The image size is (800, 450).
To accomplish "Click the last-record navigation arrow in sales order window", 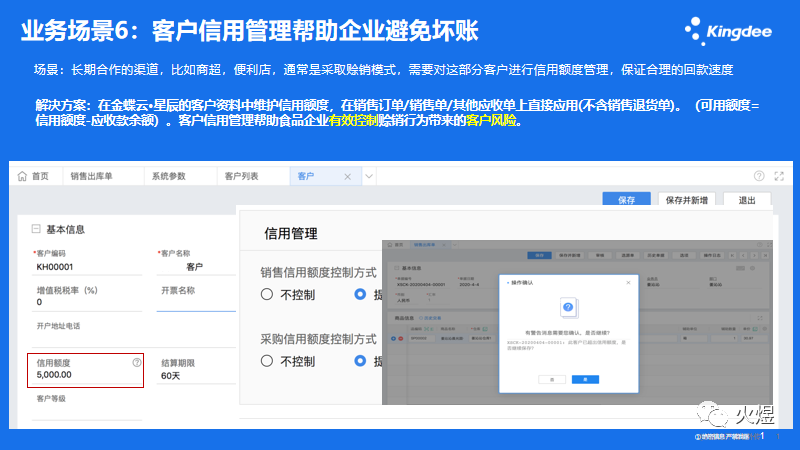I will pos(765,255).
